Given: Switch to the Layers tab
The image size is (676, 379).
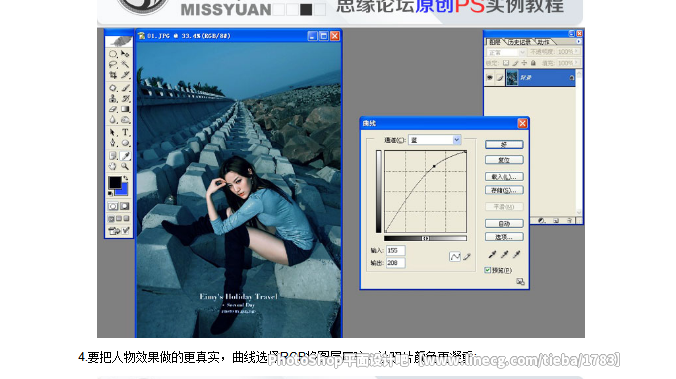Looking at the screenshot, I should coord(494,42).
